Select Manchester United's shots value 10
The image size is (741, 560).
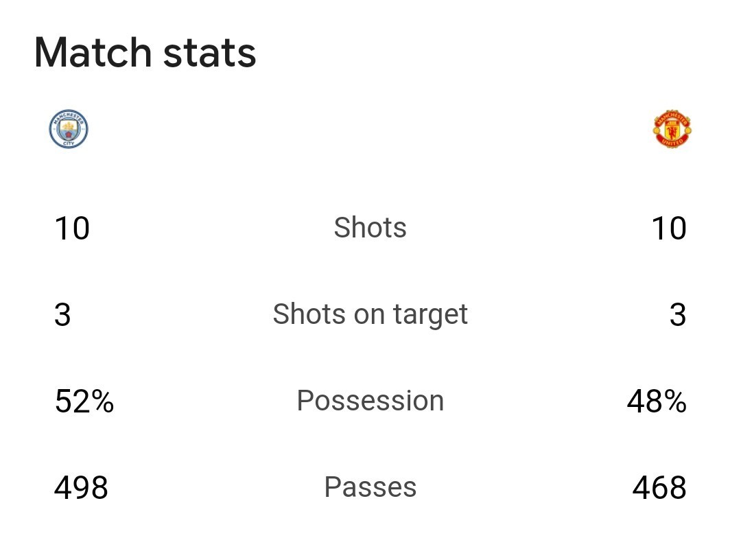click(x=669, y=229)
